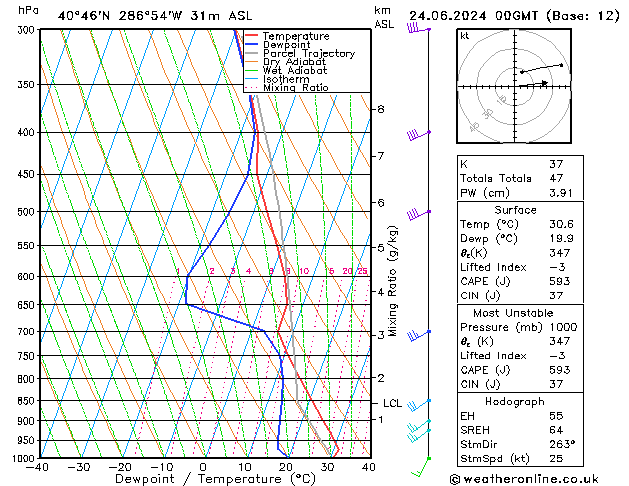Click the 'Hodograph' section heading
Viewport: 629px width, 486px height.
tap(515, 402)
